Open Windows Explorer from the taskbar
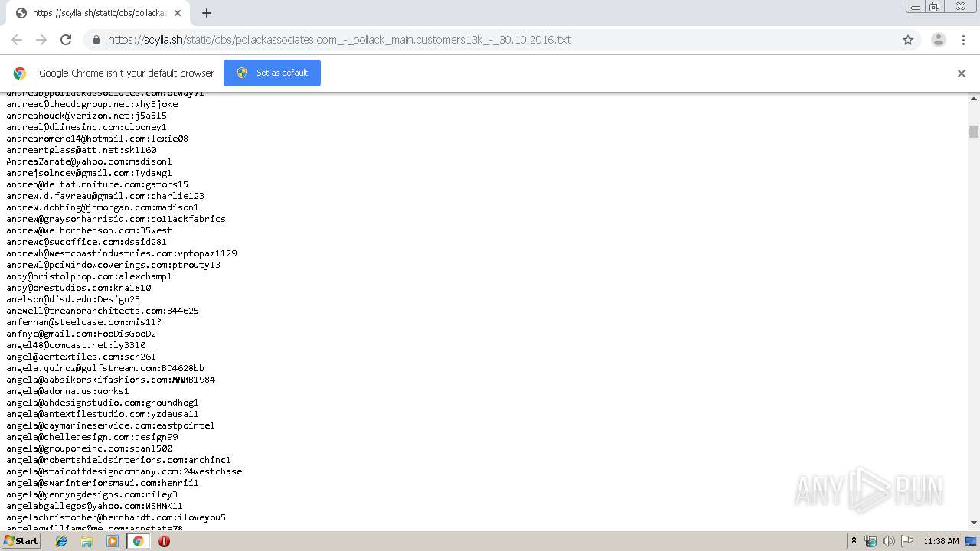980x551 pixels. click(x=87, y=541)
